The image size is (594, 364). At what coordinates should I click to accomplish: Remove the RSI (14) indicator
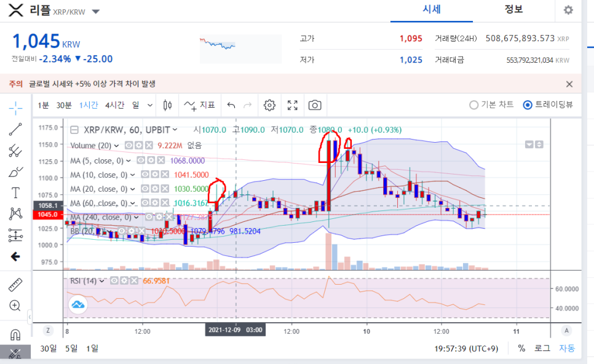[x=133, y=280]
